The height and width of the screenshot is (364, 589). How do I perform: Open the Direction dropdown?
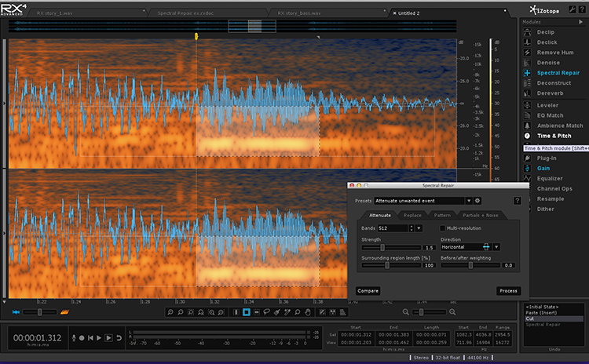click(x=496, y=247)
